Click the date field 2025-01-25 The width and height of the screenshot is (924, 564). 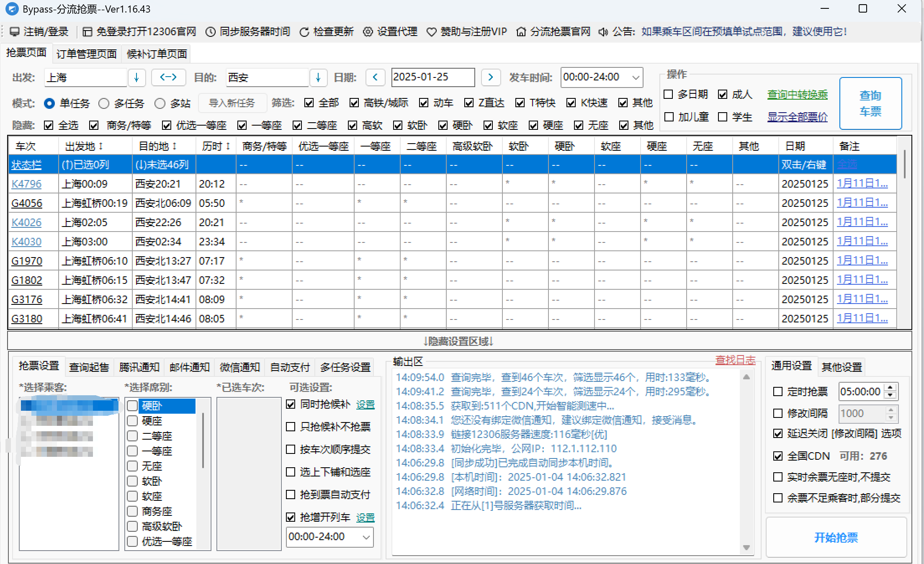(x=433, y=77)
